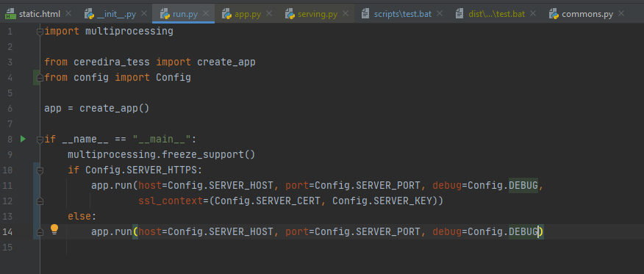Click 'Config' on the line 4 import
Screen dimensions: 644x274
coord(173,78)
